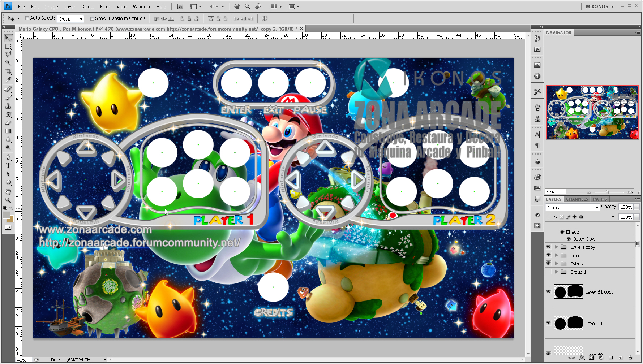This screenshot has height=364, width=643.
Task: Select the Healing Brush tool
Action: (8, 89)
